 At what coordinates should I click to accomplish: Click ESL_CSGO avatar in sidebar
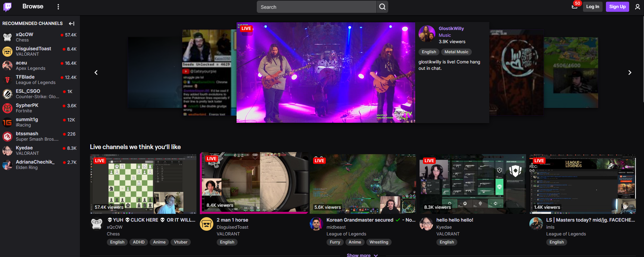coord(7,94)
